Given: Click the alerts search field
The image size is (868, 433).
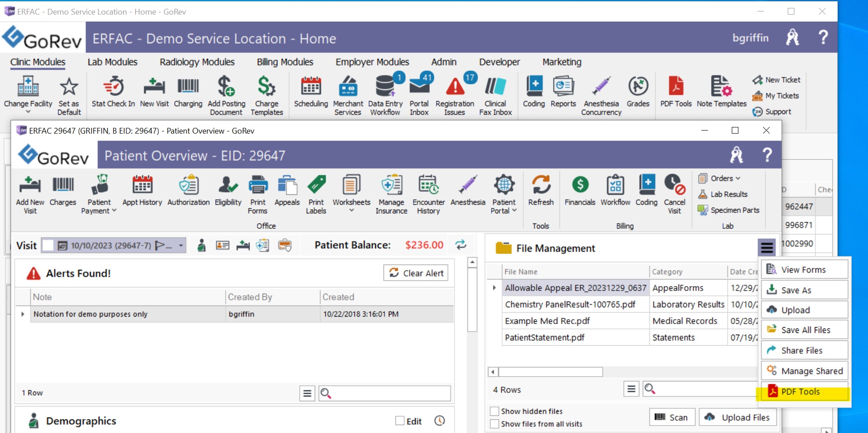Looking at the screenshot, I should 385,393.
